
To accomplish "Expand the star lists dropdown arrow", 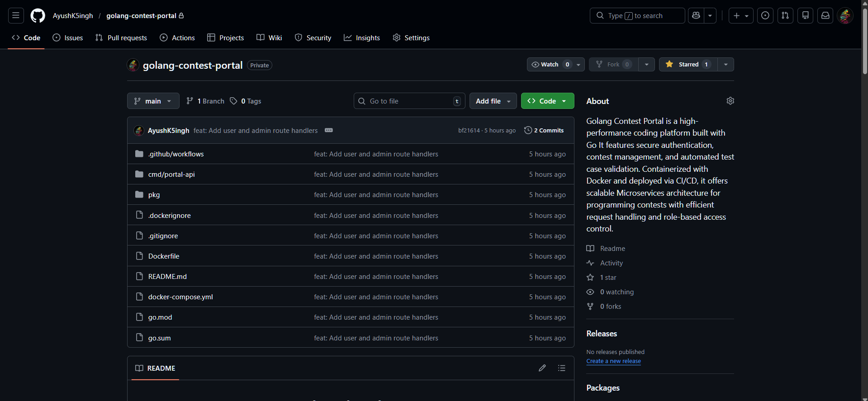I will (726, 65).
